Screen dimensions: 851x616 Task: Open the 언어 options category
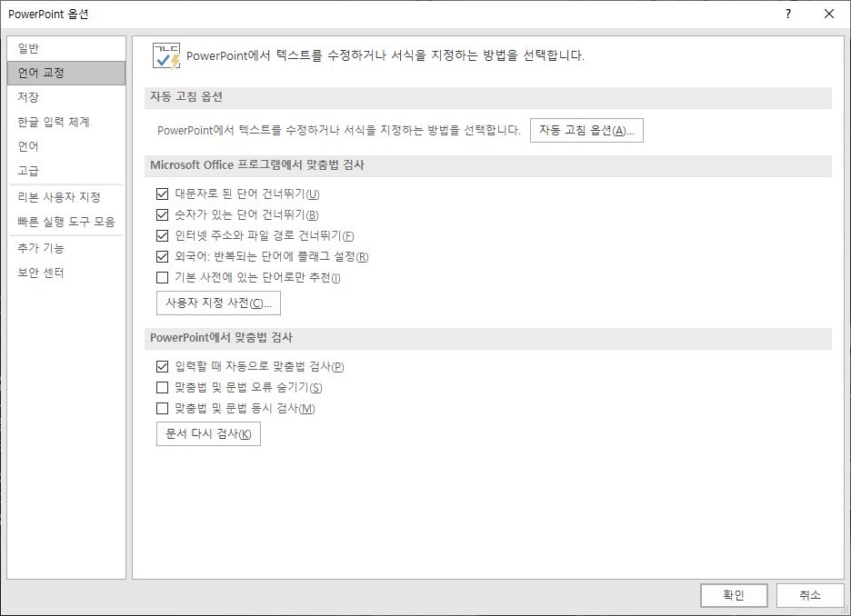tap(66, 146)
